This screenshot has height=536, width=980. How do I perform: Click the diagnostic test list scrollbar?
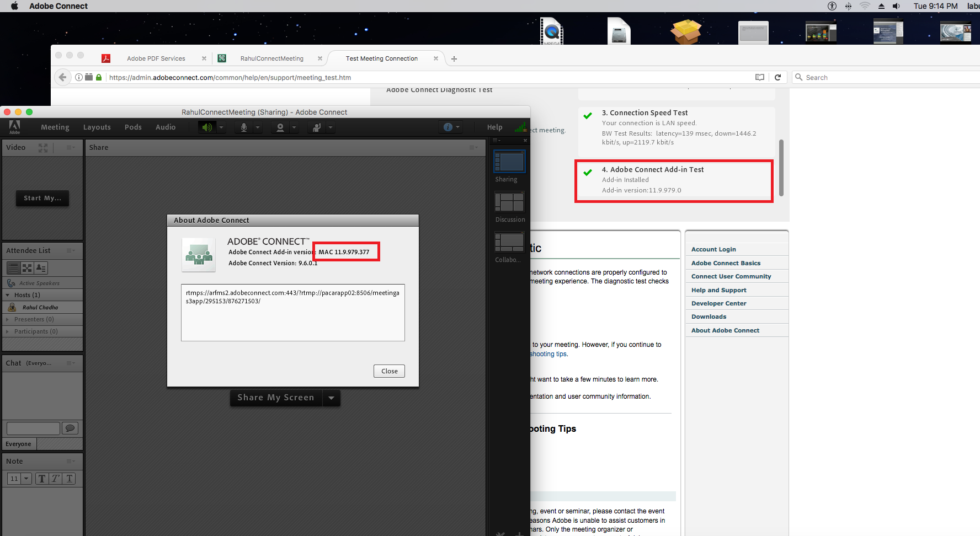(781, 168)
